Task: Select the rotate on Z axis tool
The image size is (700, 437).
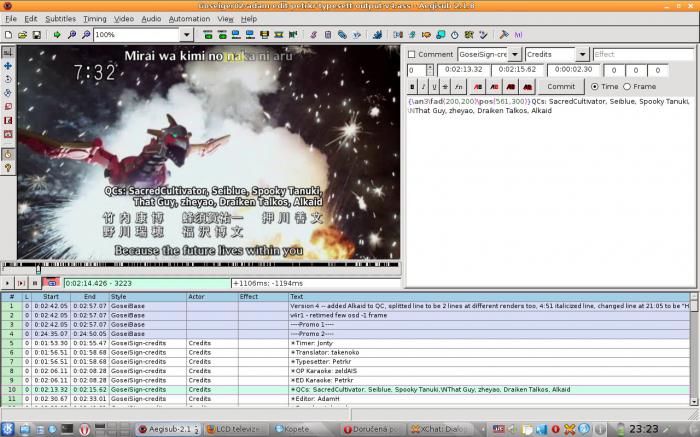Action: click(8, 79)
